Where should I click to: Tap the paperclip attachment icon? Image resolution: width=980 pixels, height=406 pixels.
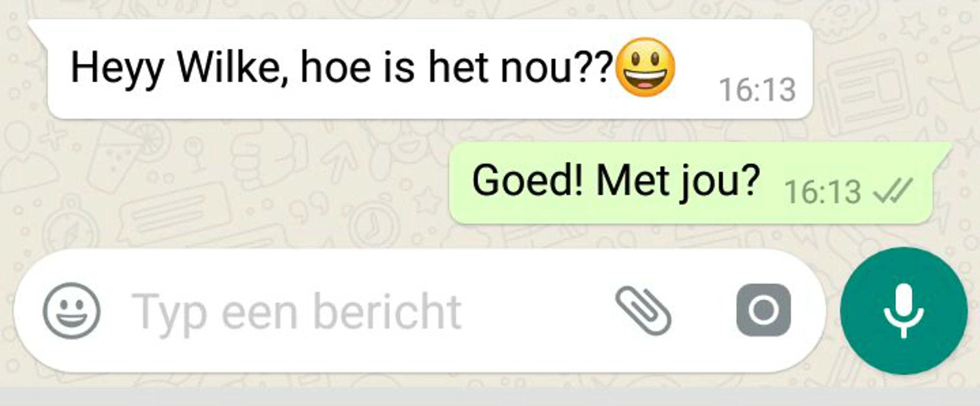click(x=643, y=311)
